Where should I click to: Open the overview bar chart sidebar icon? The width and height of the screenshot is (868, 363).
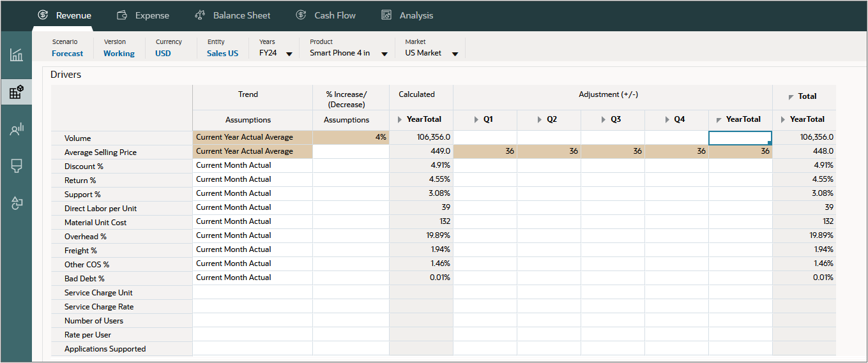(17, 55)
